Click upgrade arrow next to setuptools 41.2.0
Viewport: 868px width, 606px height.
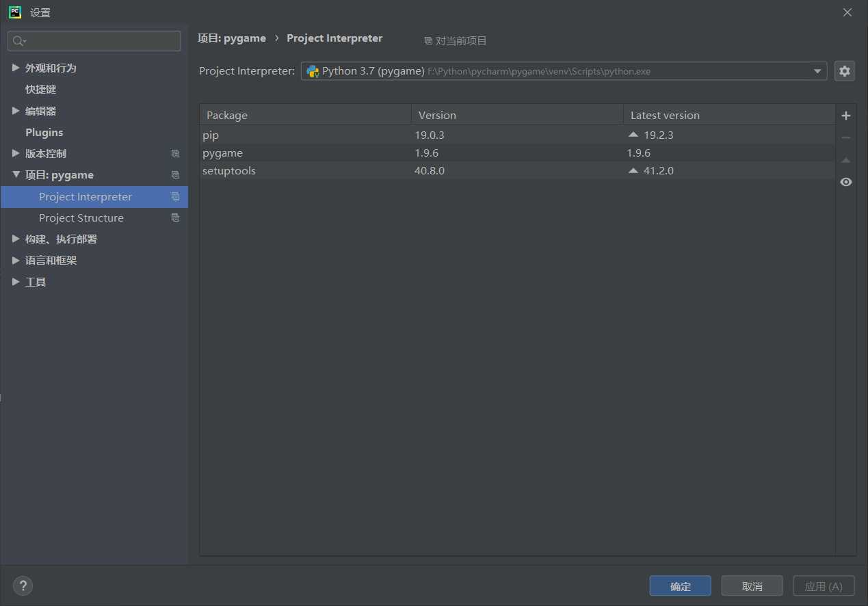(633, 170)
